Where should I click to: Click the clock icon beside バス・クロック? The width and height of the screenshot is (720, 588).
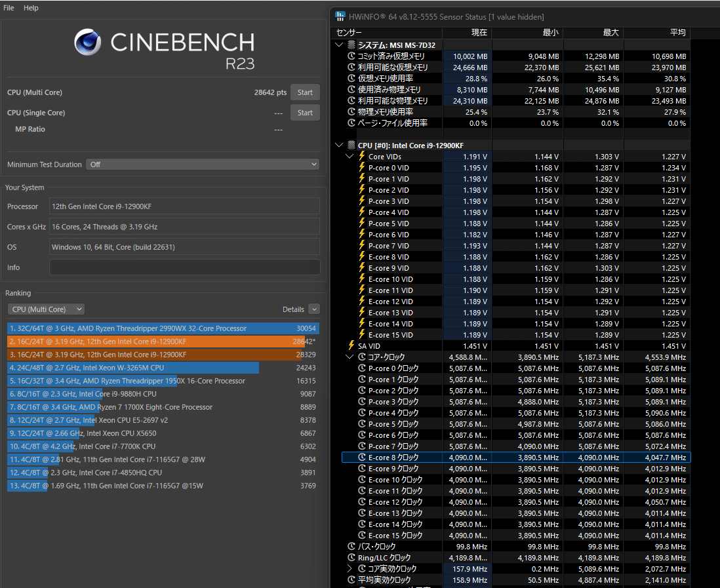(351, 546)
